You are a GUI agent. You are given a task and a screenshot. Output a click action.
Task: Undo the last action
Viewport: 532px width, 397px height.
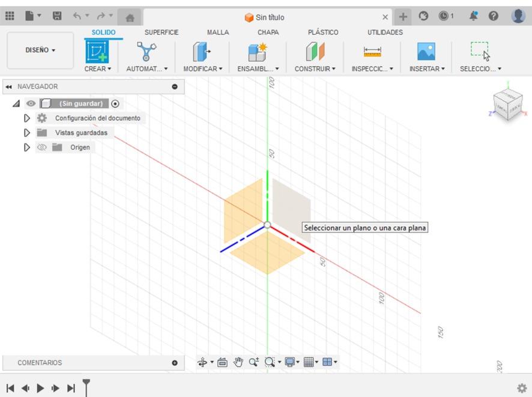coord(77,16)
